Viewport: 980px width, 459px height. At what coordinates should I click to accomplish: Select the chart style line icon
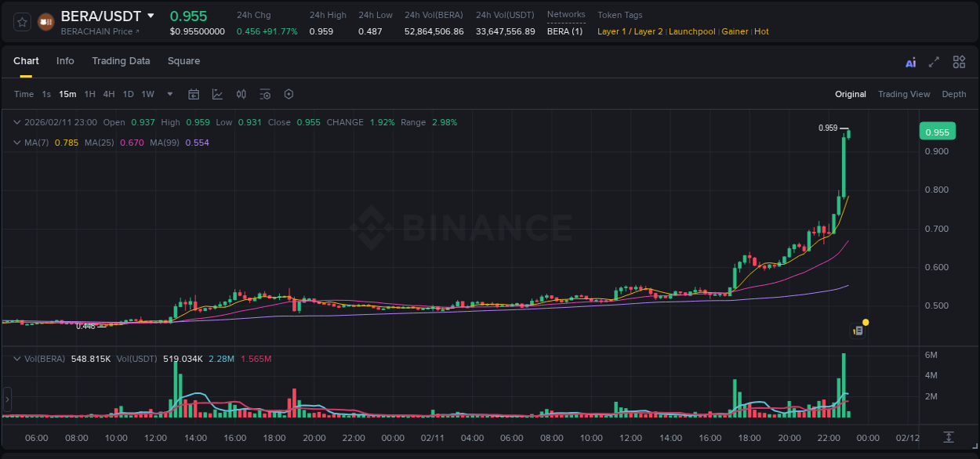[x=216, y=94]
